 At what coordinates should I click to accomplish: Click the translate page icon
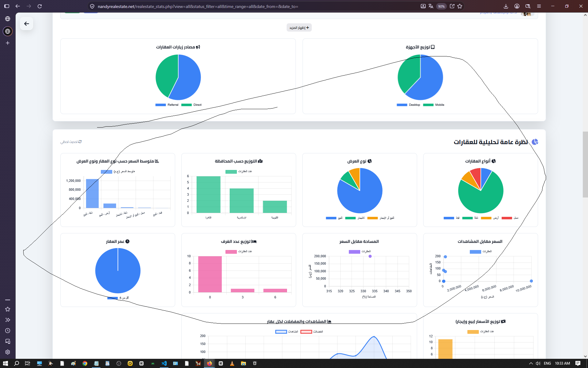[431, 6]
